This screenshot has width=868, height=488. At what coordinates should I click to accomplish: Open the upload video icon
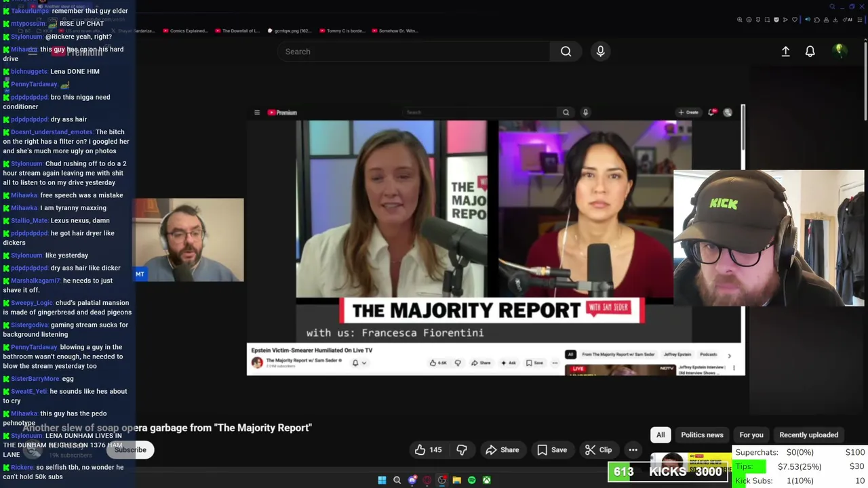(x=785, y=52)
